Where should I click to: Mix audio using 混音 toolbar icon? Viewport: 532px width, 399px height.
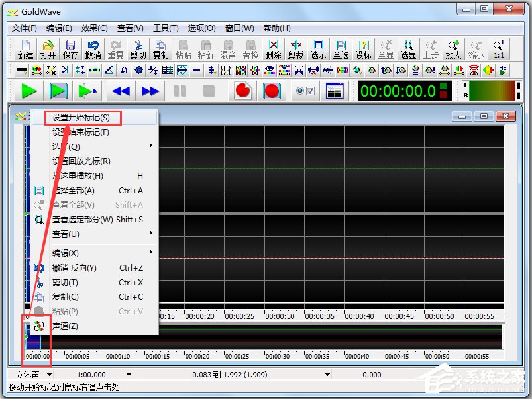pyautogui.click(x=228, y=50)
